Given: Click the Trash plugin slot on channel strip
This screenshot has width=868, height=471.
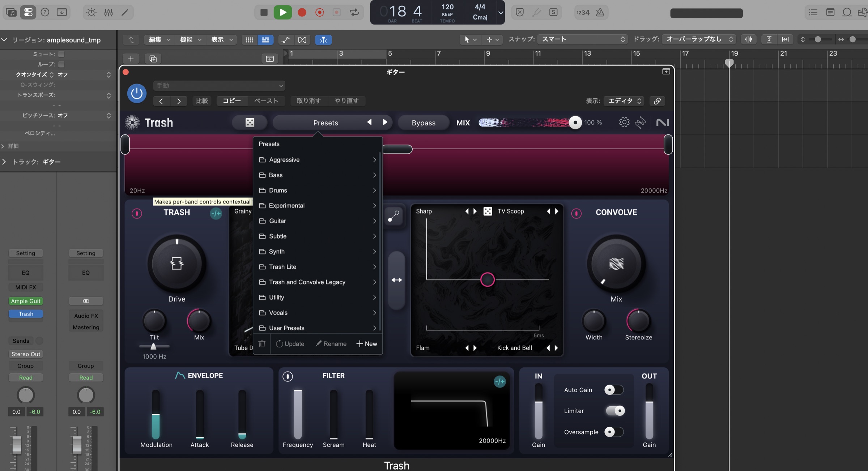Looking at the screenshot, I should pyautogui.click(x=26, y=314).
